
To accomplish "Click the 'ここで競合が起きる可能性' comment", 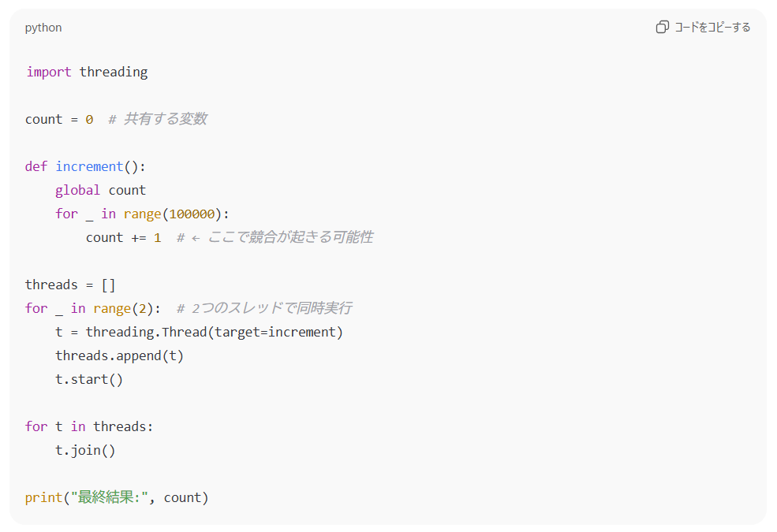I will click(289, 237).
